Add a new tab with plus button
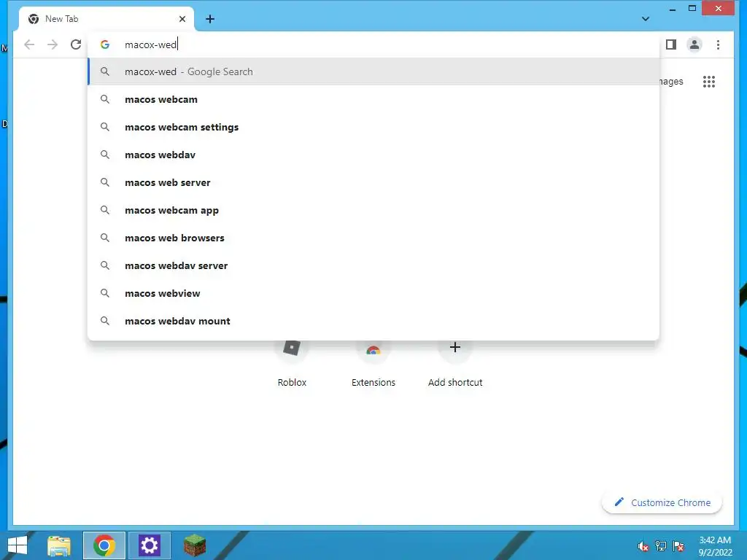 pos(210,19)
